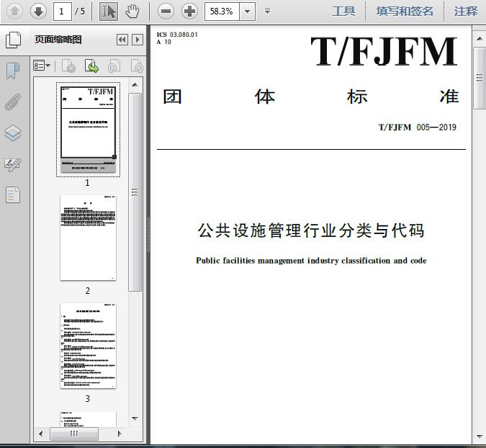Image resolution: width=486 pixels, height=448 pixels.
Task: Click the replace pages icon with green arrow
Action: click(91, 66)
